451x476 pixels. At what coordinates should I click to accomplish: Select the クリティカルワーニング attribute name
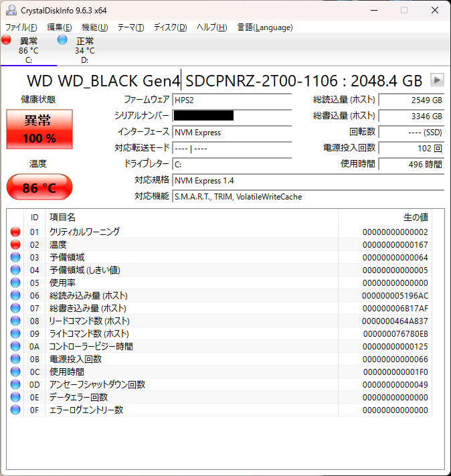click(85, 232)
